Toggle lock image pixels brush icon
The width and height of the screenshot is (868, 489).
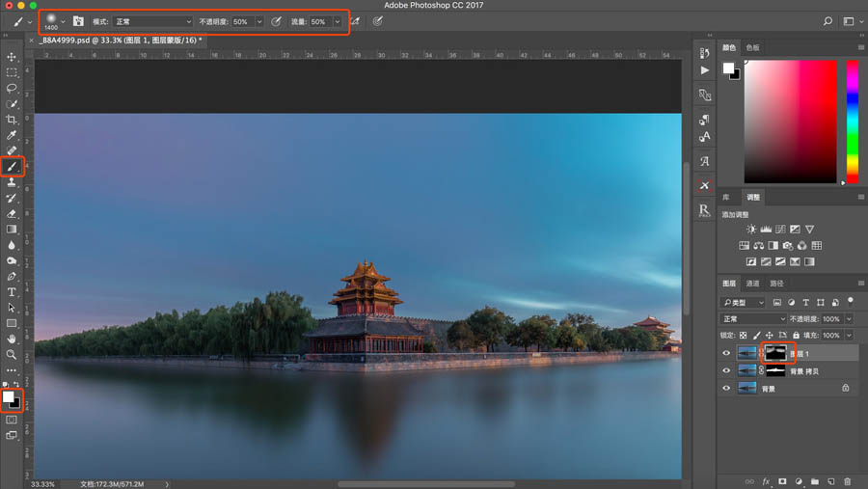[x=756, y=335]
